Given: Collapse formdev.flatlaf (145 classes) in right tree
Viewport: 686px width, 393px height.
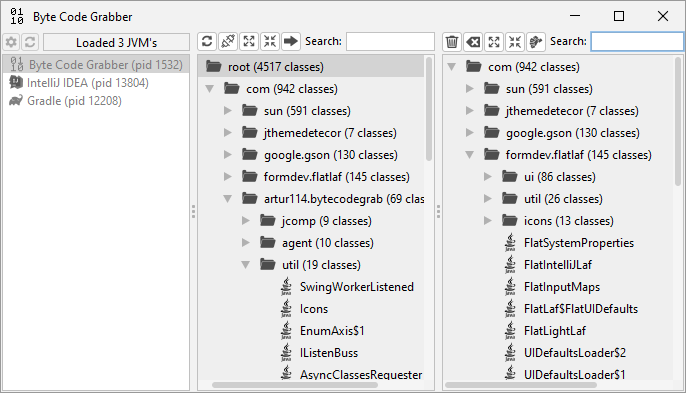Looking at the screenshot, I should 470,154.
